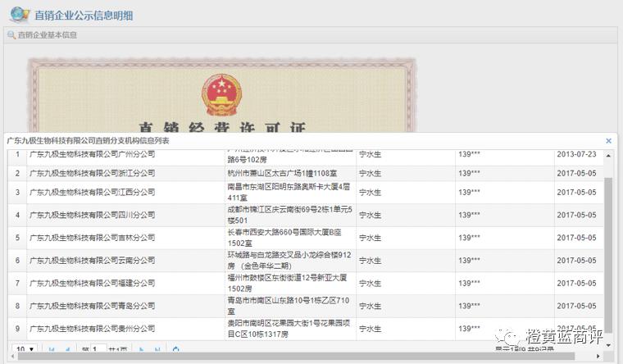
Task: Click the magnifier icon beside 直销企业基本信息
Action: [11, 35]
